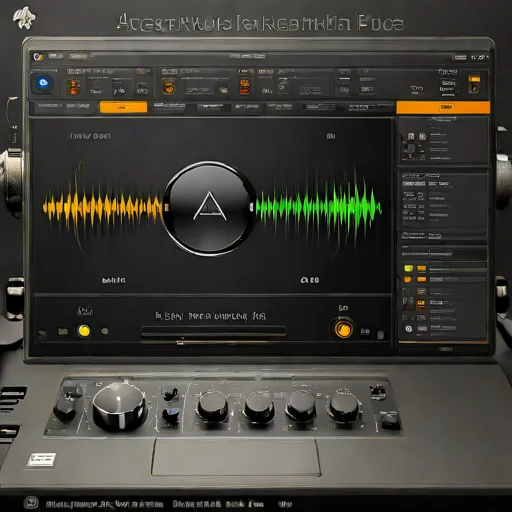The height and width of the screenshot is (512, 512).
Task: Click the video icon in bottom caption bar
Action: (32, 502)
